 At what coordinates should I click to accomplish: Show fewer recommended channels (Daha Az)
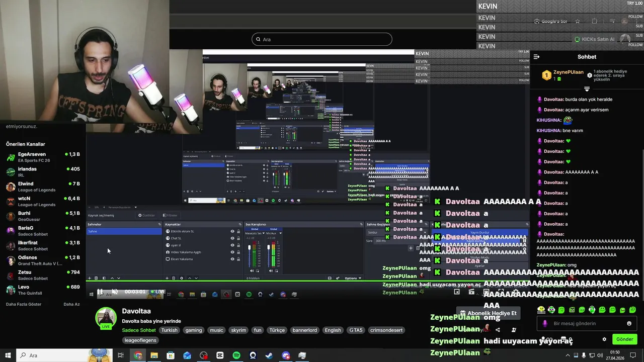click(71, 304)
